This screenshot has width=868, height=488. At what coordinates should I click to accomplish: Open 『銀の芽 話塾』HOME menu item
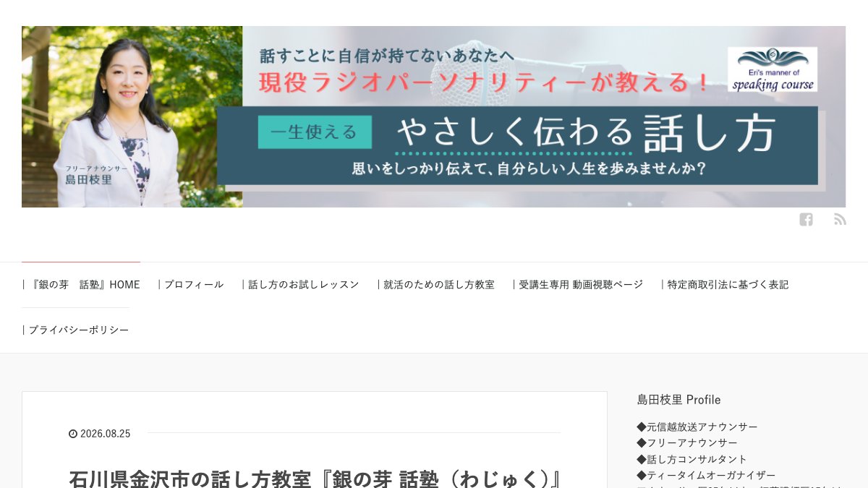click(81, 285)
